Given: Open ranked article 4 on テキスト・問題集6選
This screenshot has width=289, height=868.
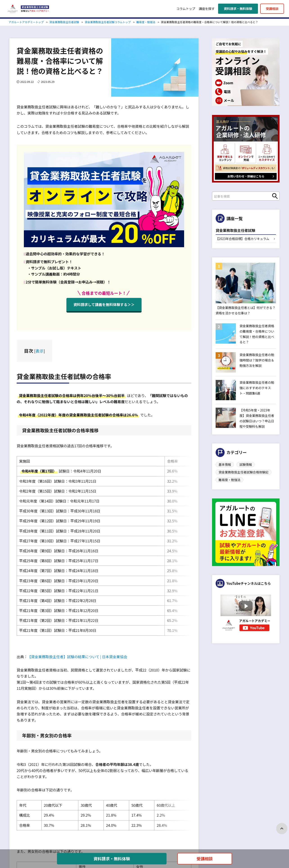Looking at the screenshot, I should (246, 390).
